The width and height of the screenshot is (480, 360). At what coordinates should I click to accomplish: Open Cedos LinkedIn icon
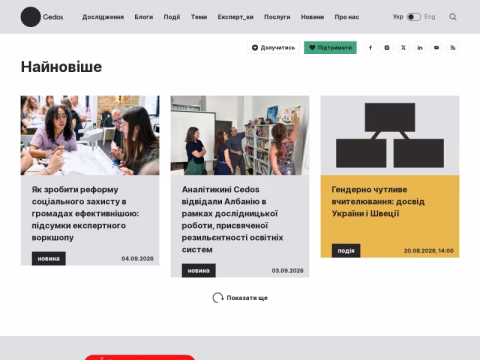(x=420, y=48)
